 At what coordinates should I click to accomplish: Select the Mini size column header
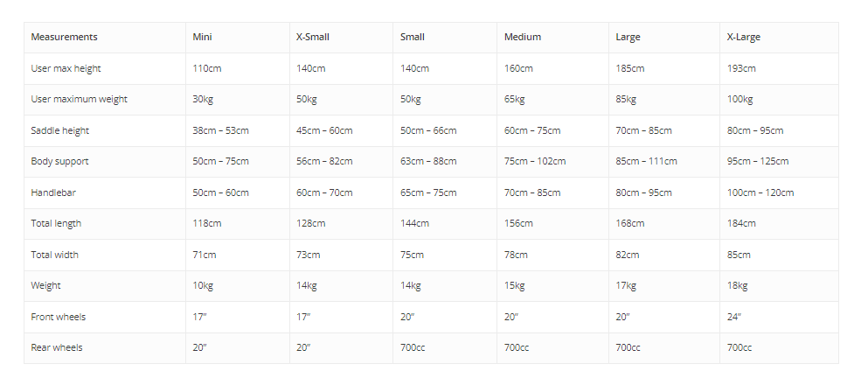pos(202,37)
